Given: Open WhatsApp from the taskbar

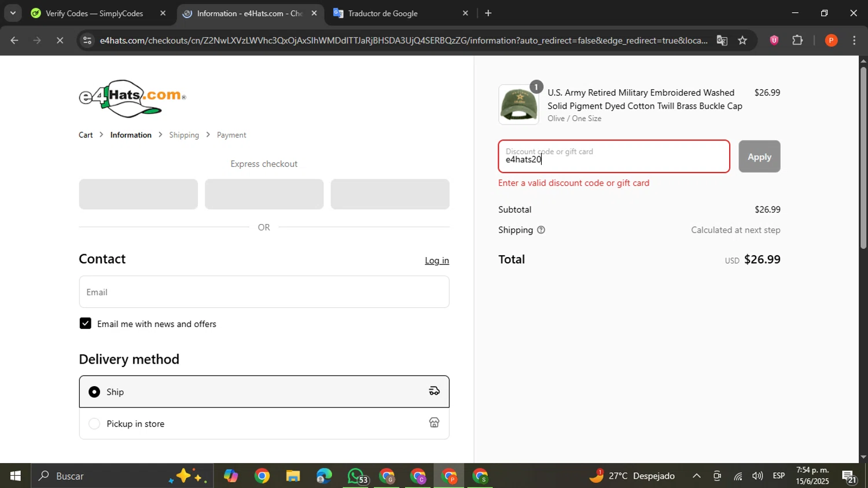Looking at the screenshot, I should click(356, 476).
